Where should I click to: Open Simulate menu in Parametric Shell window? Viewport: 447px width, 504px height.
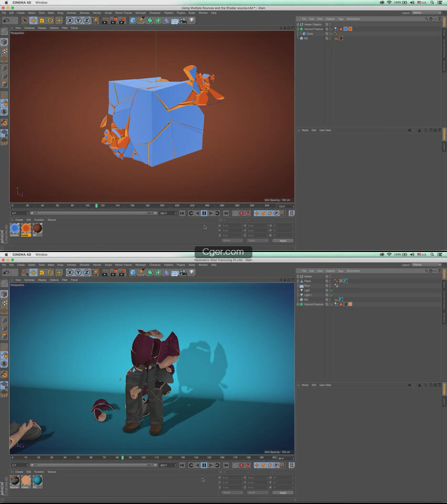tap(84, 265)
